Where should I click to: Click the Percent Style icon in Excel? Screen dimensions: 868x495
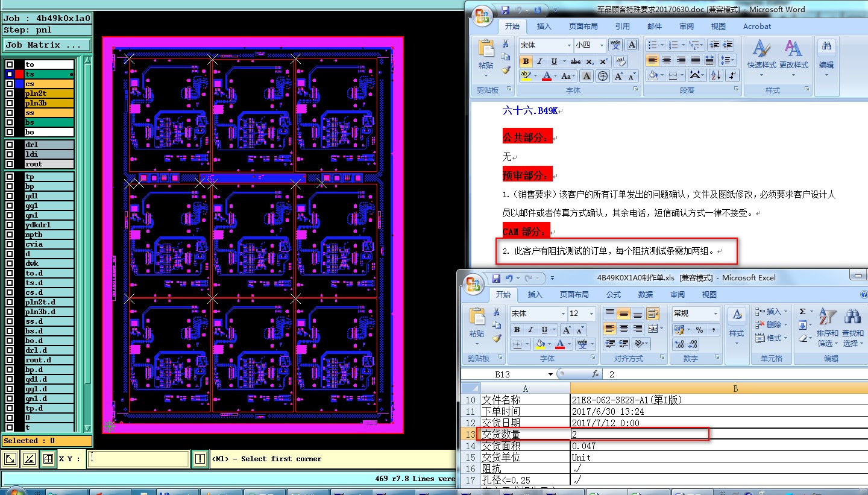(699, 329)
